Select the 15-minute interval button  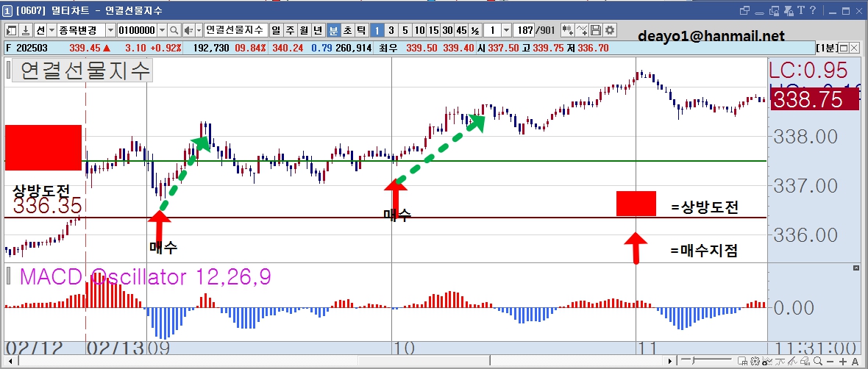click(433, 30)
